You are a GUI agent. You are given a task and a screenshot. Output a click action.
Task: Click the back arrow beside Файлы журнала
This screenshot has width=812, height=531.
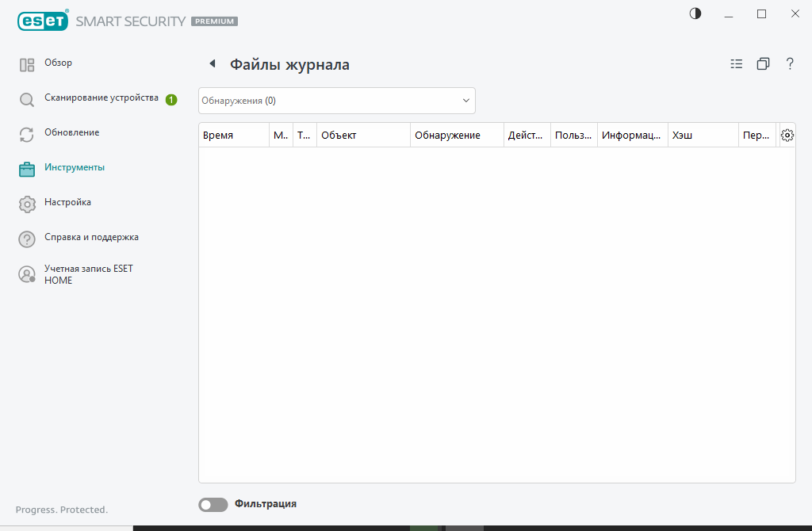pyautogui.click(x=213, y=63)
